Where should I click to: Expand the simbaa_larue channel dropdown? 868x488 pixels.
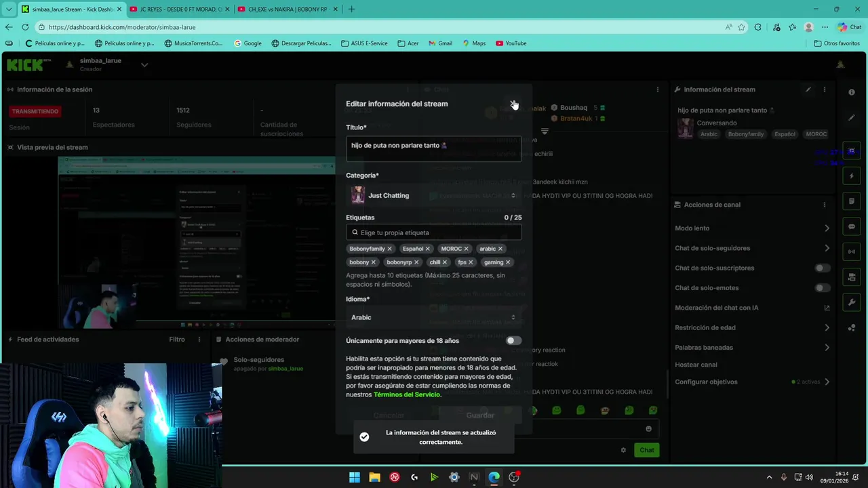click(x=144, y=65)
